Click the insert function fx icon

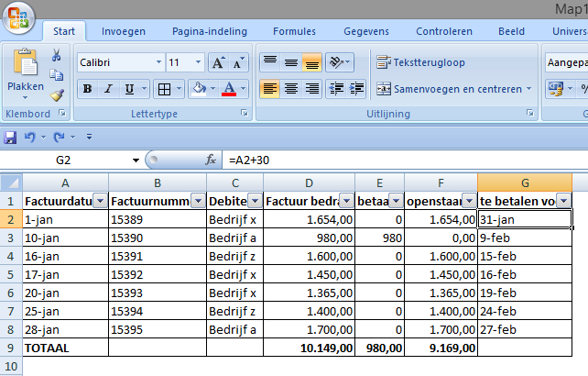(211, 160)
